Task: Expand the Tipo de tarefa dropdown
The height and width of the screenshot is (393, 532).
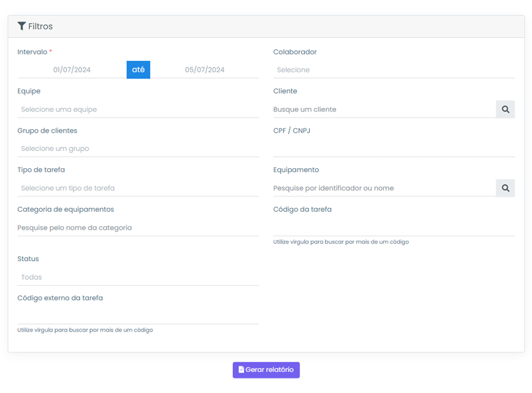Action: click(x=138, y=188)
